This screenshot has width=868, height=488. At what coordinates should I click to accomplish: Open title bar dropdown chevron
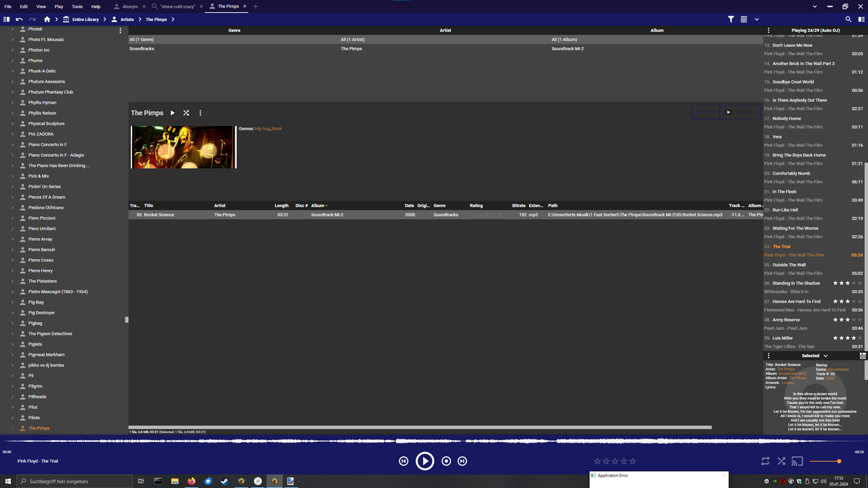click(x=814, y=6)
